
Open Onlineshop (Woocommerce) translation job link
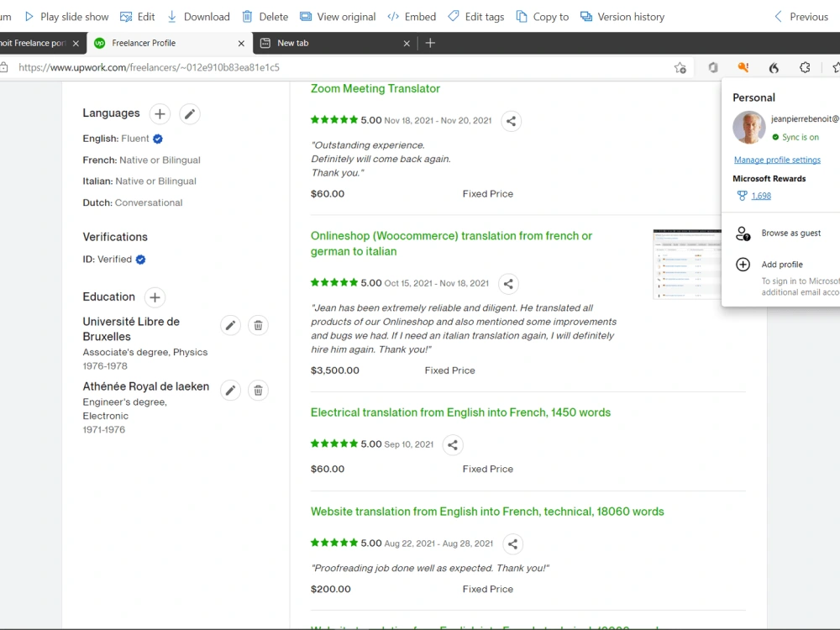point(451,244)
